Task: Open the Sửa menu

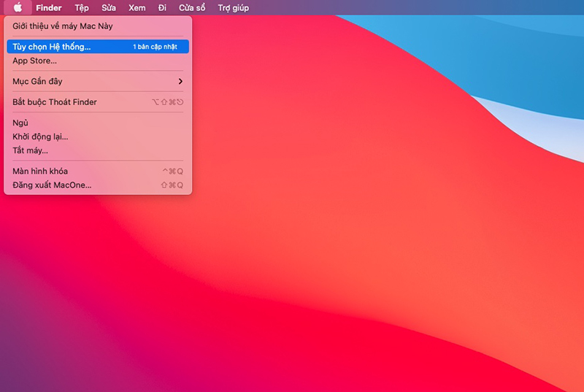Action: (x=109, y=8)
